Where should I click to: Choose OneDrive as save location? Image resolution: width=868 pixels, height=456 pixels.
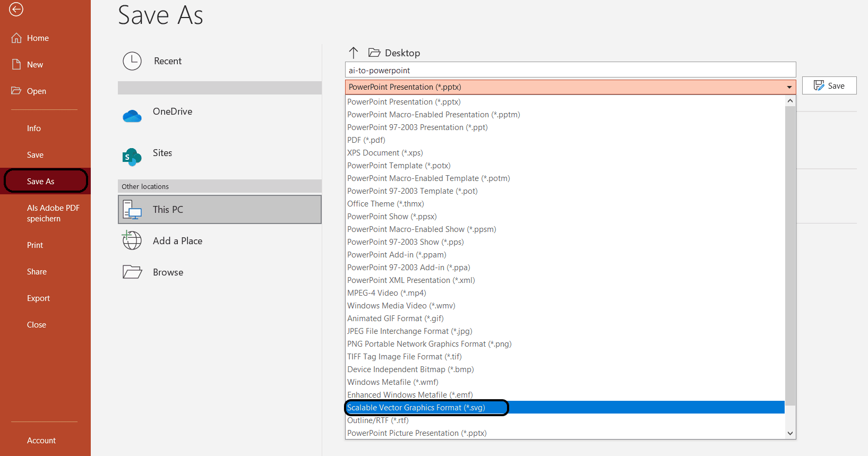click(173, 111)
